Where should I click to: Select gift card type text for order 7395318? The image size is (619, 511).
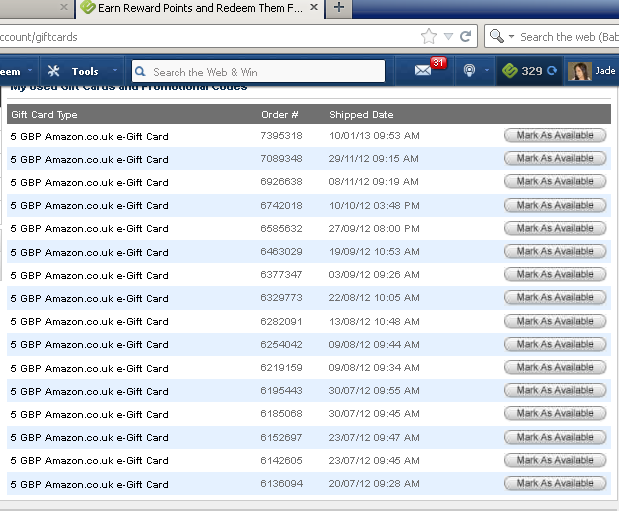point(90,137)
